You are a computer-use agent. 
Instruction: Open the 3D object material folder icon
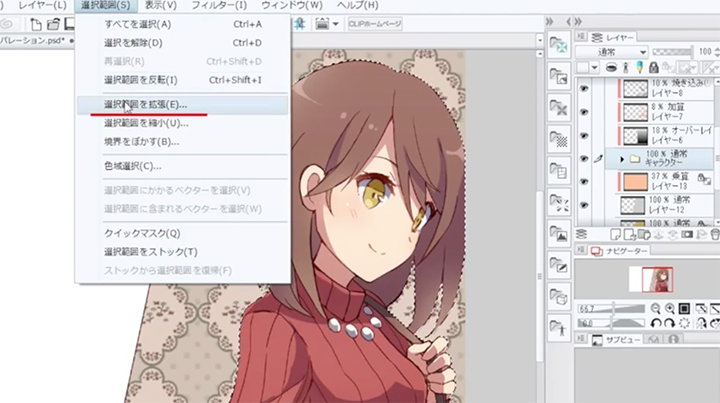(559, 297)
